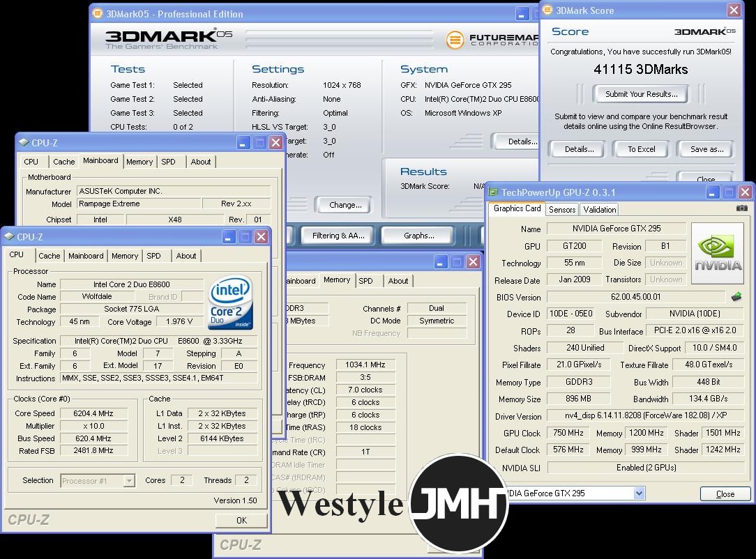Image resolution: width=756 pixels, height=559 pixels.
Task: Open SPD tab in front CPU-Z window
Action: click(154, 256)
